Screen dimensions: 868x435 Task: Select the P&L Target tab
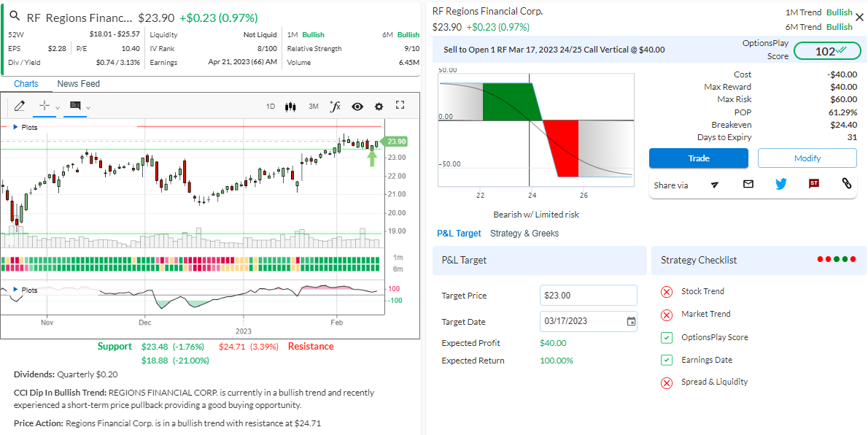click(459, 234)
